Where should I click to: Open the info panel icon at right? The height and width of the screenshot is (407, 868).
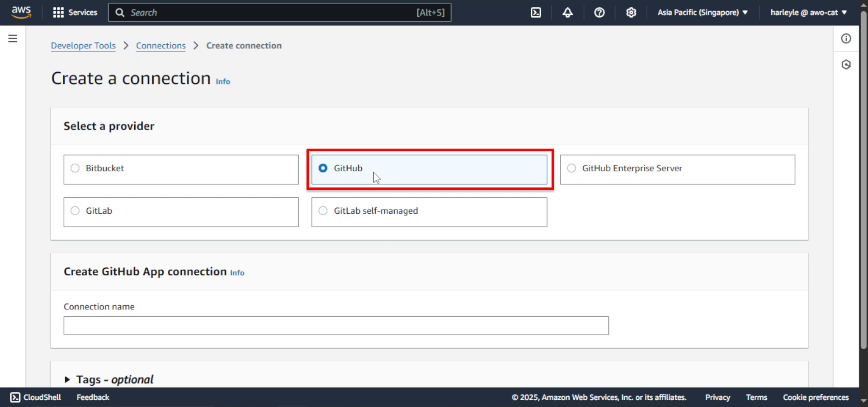846,38
